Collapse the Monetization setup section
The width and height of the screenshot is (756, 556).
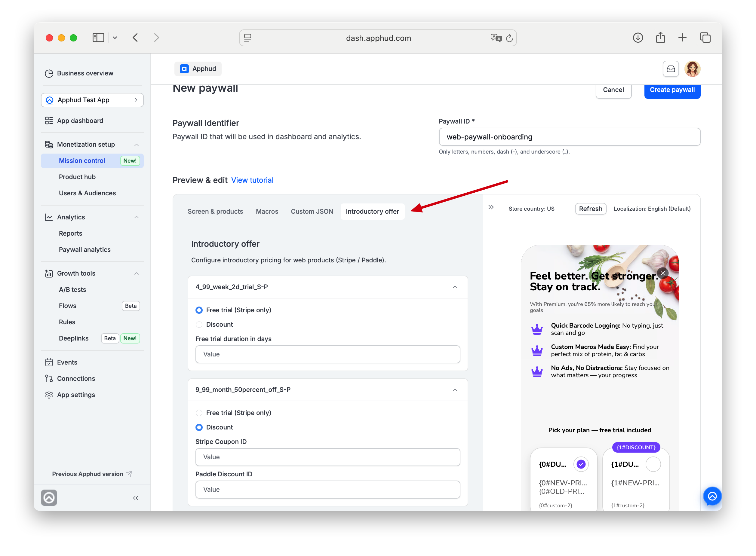pyautogui.click(x=137, y=145)
